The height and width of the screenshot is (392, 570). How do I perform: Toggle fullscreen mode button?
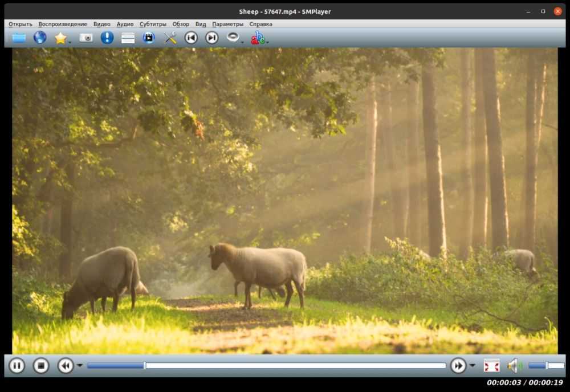491,366
